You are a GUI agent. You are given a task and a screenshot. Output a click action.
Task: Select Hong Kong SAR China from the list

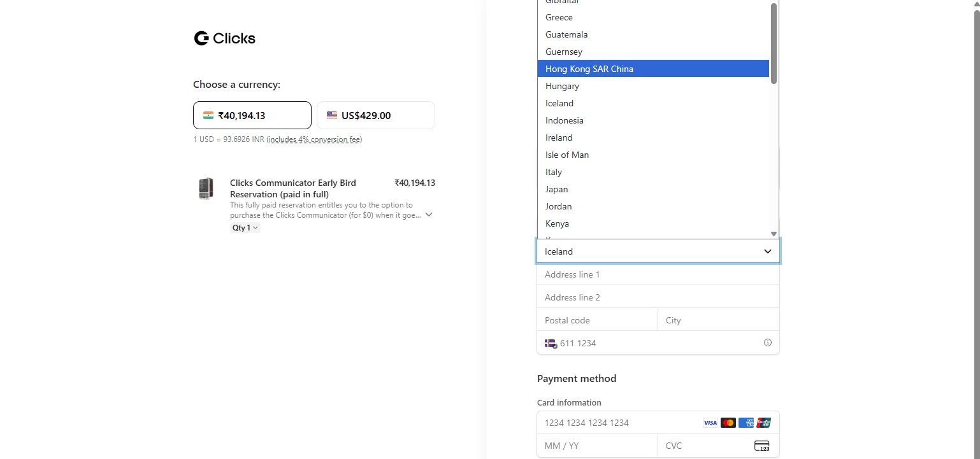pyautogui.click(x=588, y=68)
